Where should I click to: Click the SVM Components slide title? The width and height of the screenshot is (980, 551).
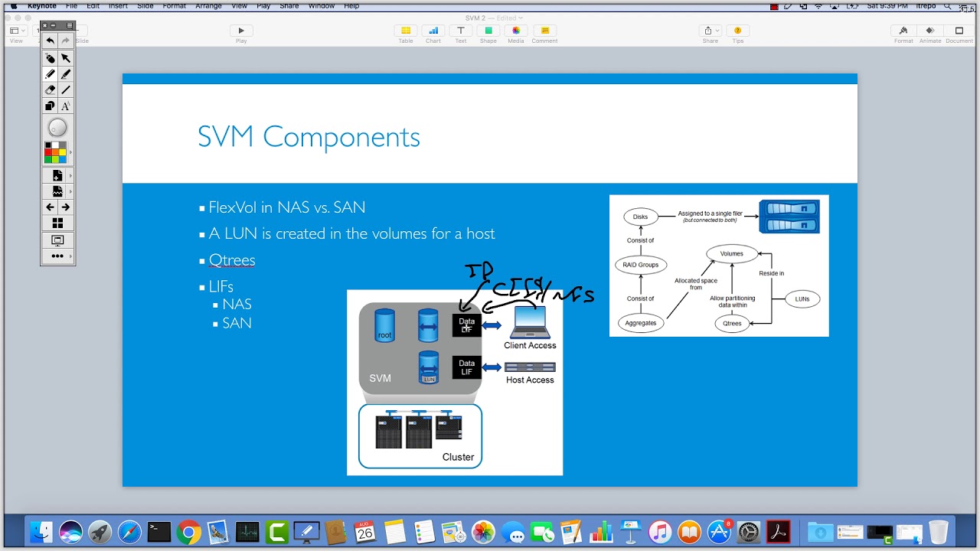[309, 137]
